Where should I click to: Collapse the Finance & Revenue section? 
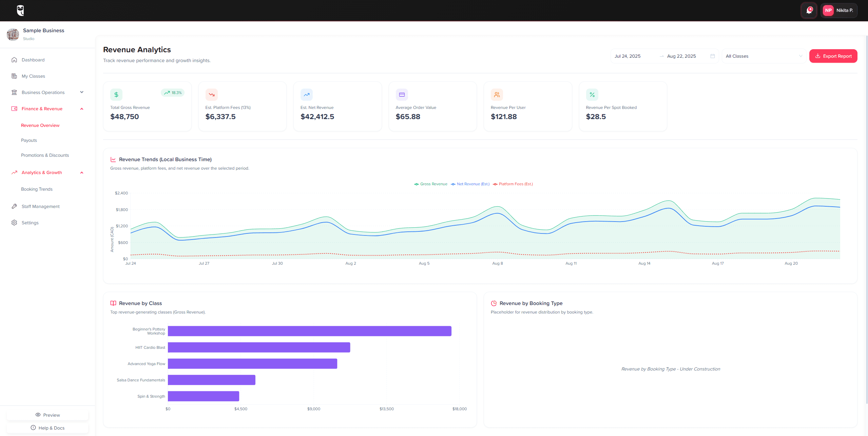81,109
